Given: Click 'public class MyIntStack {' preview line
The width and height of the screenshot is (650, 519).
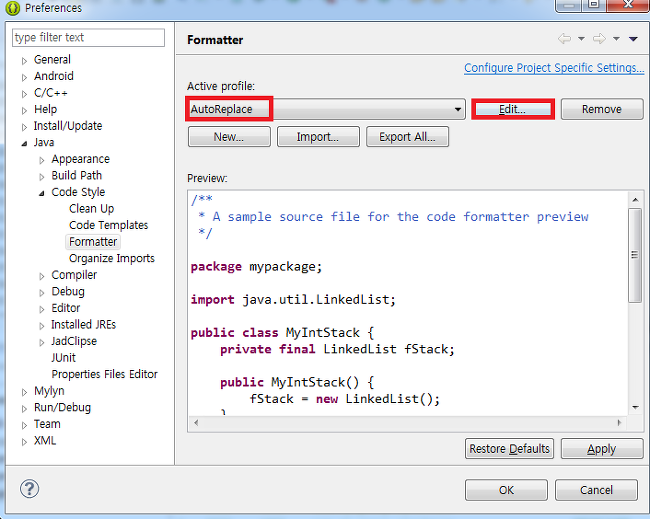Looking at the screenshot, I should (282, 333).
